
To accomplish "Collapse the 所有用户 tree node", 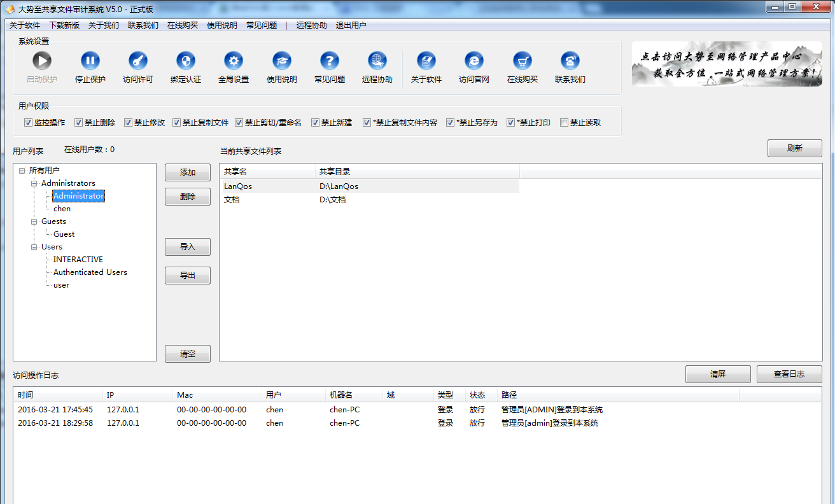I will [x=22, y=171].
